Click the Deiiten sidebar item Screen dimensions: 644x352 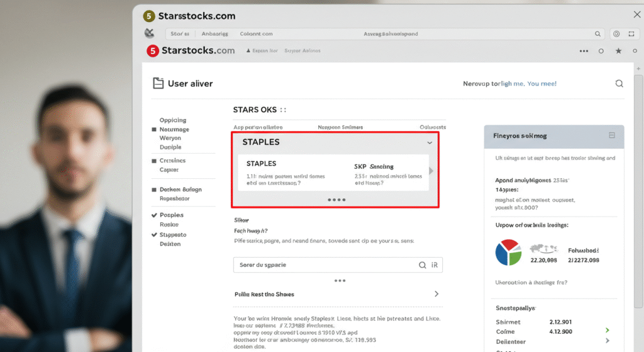170,244
